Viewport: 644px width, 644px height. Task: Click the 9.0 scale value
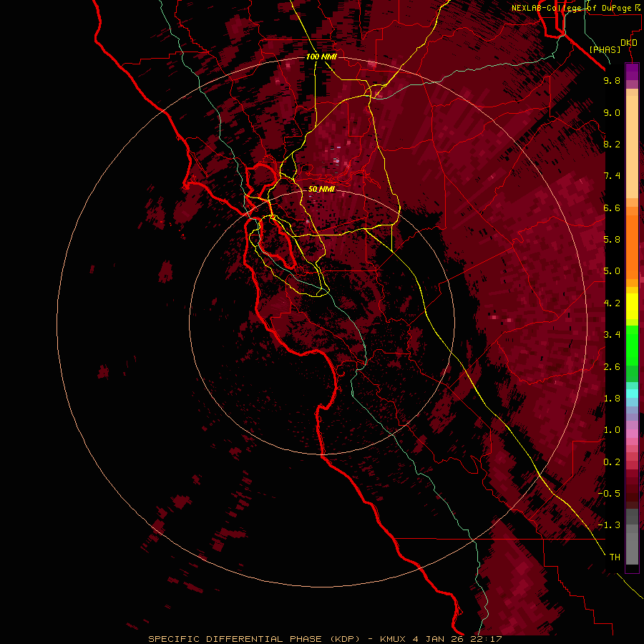[x=612, y=113]
